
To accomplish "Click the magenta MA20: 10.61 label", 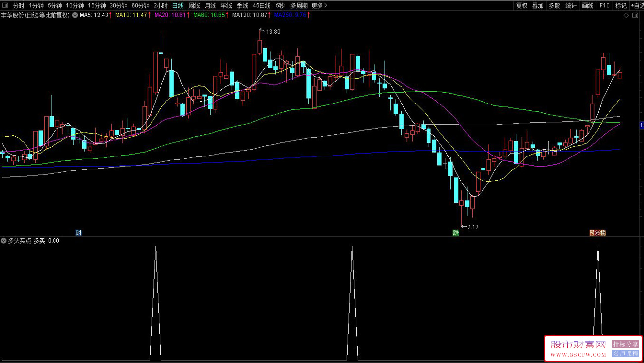I will [x=170, y=16].
